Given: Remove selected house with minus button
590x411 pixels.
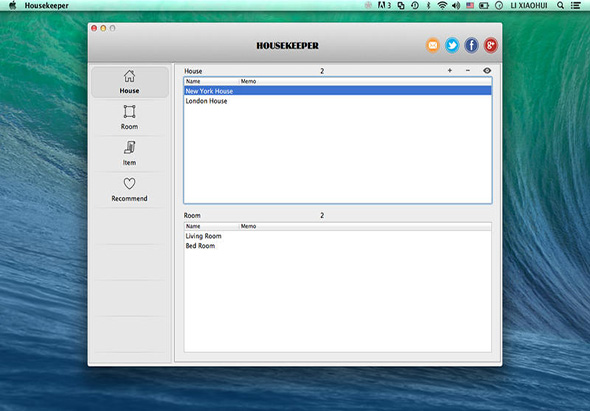Looking at the screenshot, I should coord(468,70).
